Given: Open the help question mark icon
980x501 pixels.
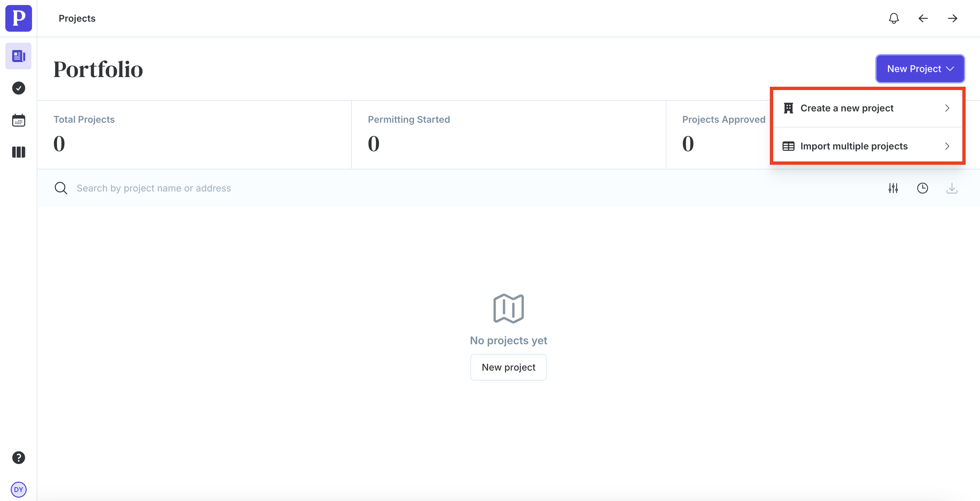Looking at the screenshot, I should (18, 458).
